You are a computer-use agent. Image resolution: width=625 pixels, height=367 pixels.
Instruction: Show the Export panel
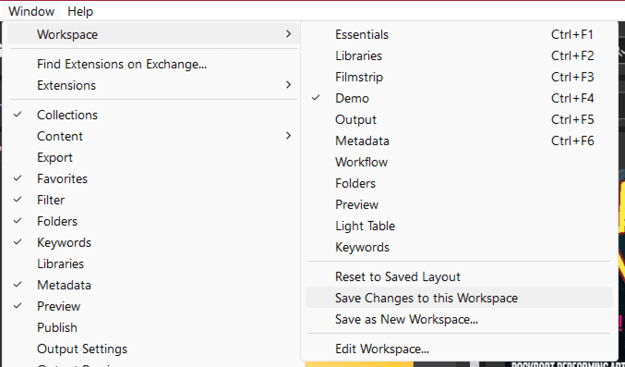click(x=153, y=157)
